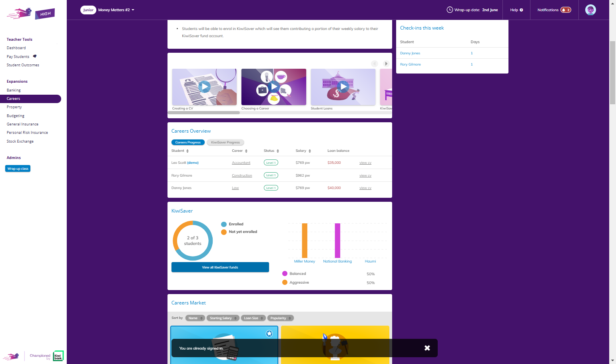Click the Help question mark icon
The image size is (616, 364).
521,10
